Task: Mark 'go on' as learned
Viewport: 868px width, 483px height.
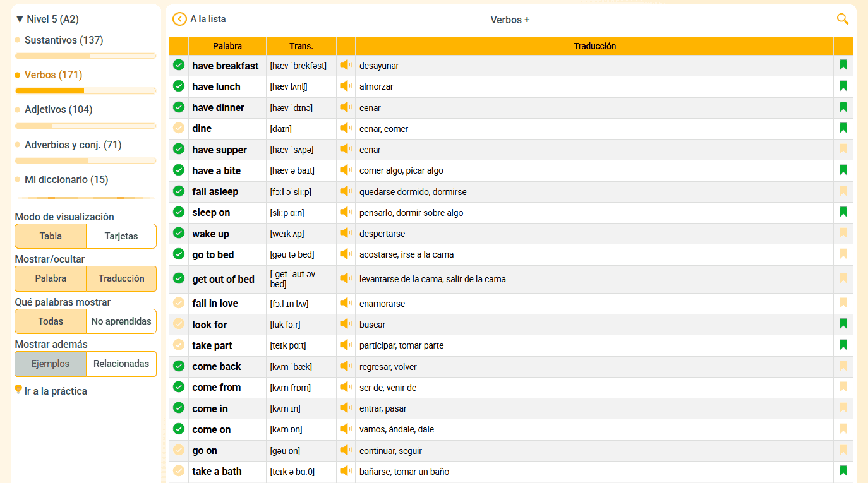Action: pyautogui.click(x=179, y=450)
